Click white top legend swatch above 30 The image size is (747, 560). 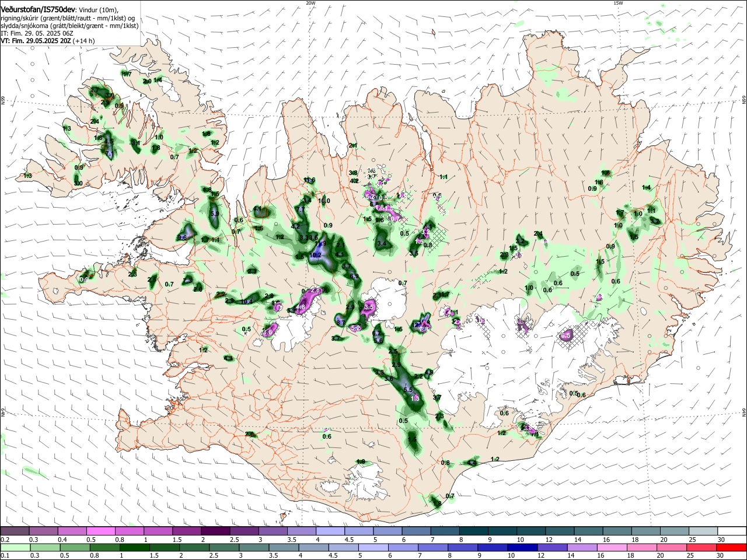tap(732, 531)
